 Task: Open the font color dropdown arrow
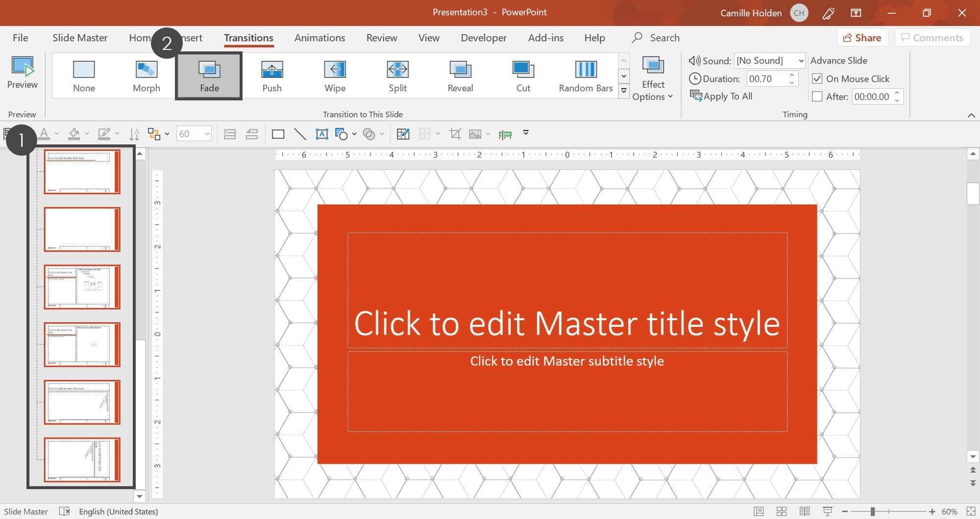point(57,134)
